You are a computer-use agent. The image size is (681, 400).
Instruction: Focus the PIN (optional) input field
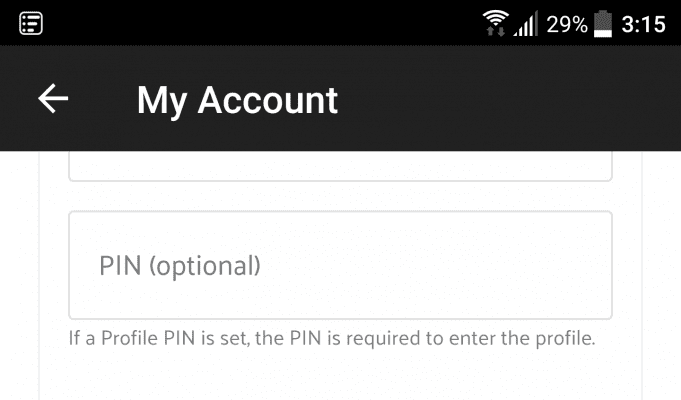pos(340,265)
